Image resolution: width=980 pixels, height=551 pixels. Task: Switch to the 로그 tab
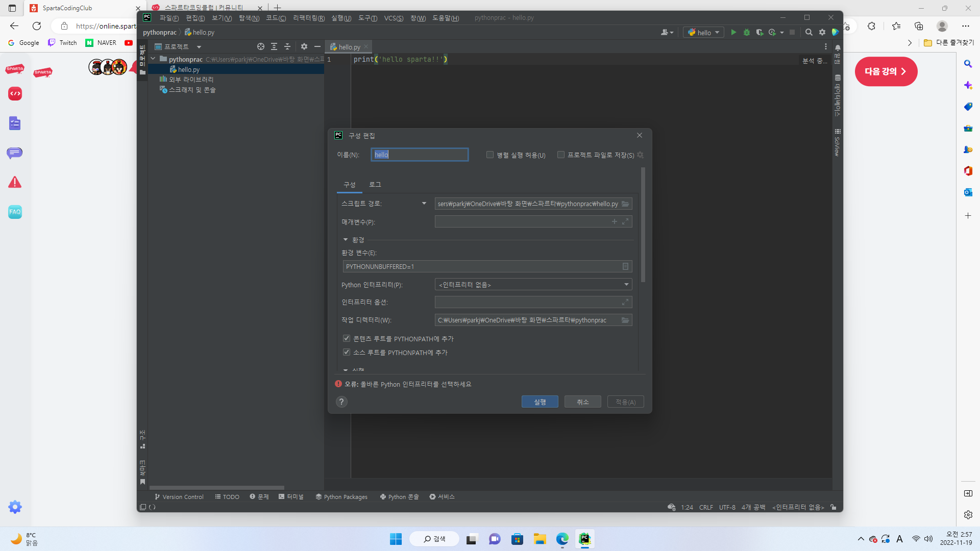[375, 184]
